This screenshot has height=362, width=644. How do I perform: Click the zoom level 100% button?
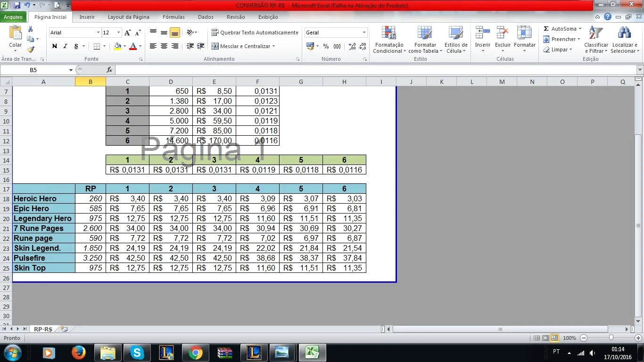(x=570, y=338)
